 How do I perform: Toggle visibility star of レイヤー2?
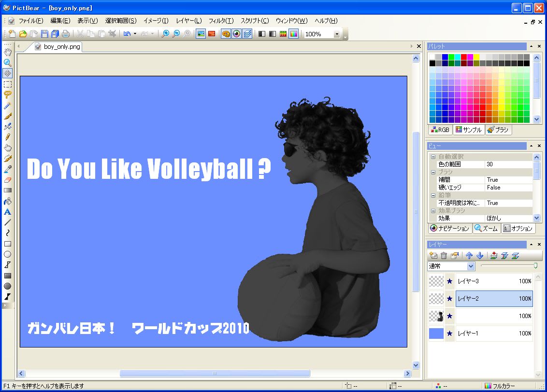449,299
